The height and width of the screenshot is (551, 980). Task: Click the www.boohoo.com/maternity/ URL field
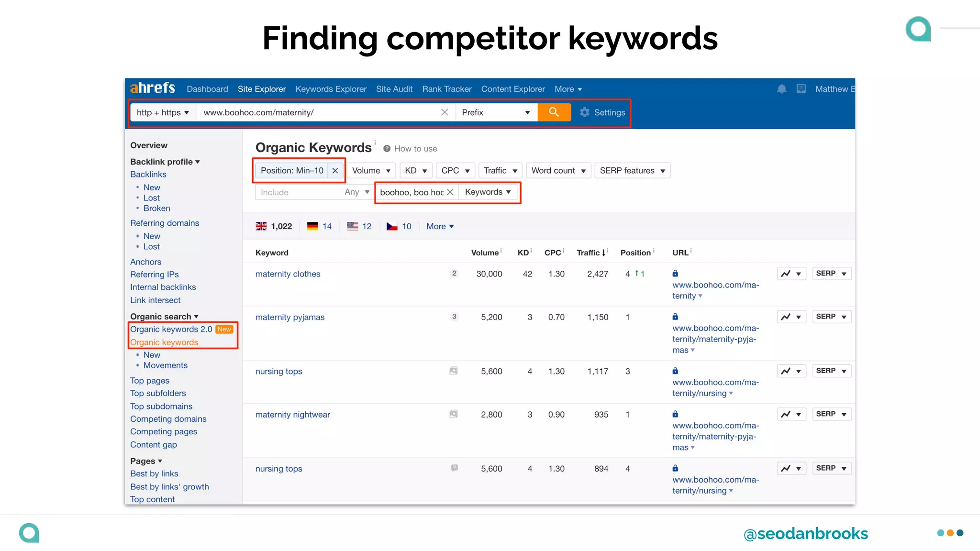coord(318,112)
